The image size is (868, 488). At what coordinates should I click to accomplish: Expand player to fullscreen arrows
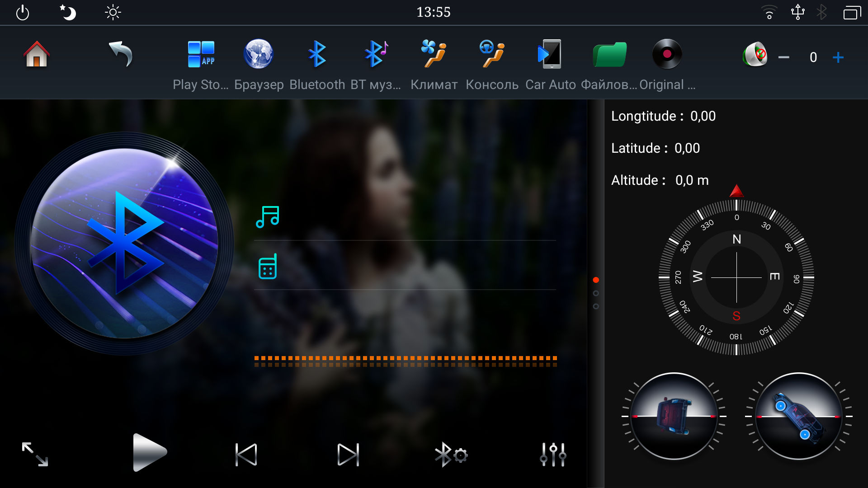pyautogui.click(x=35, y=454)
